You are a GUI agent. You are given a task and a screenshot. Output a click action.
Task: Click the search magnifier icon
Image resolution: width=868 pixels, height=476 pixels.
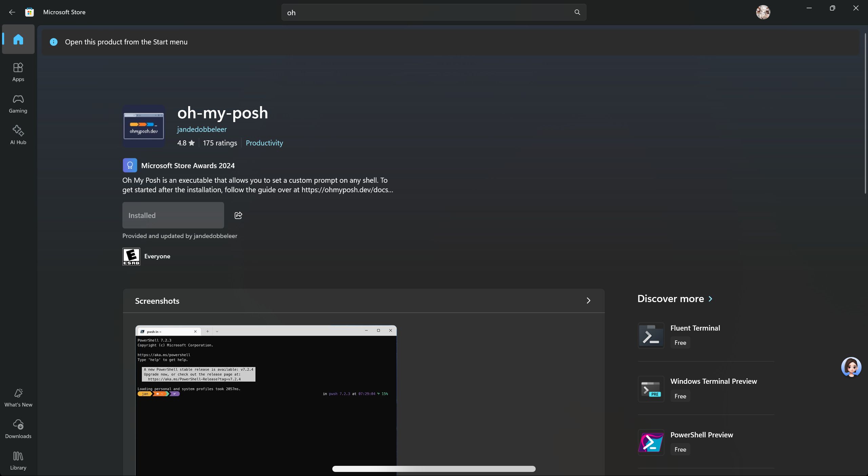tap(577, 13)
